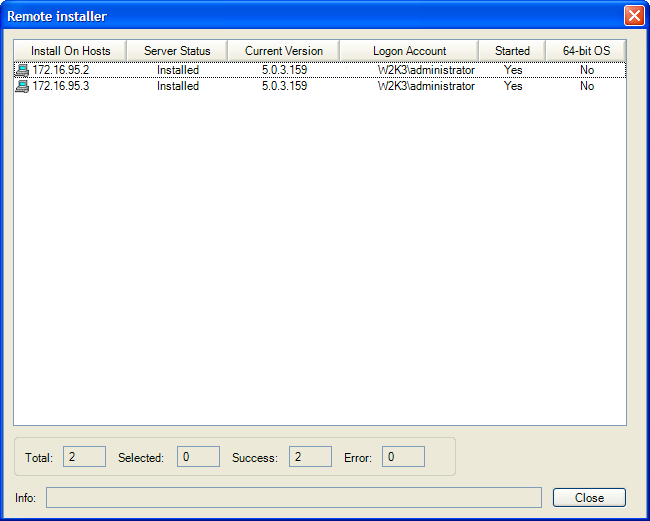
Task: Click the Logon Account column header
Action: pos(409,51)
